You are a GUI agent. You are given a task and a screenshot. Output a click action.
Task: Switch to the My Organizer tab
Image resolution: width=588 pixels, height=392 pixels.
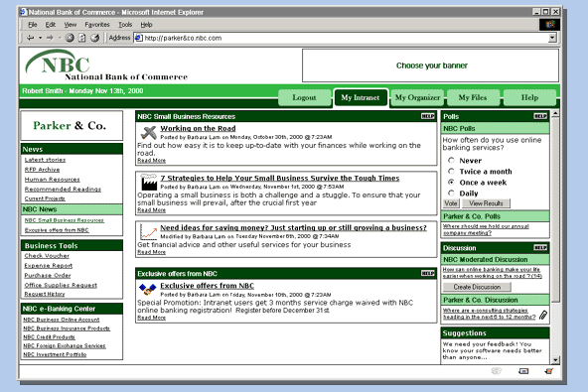[417, 98]
